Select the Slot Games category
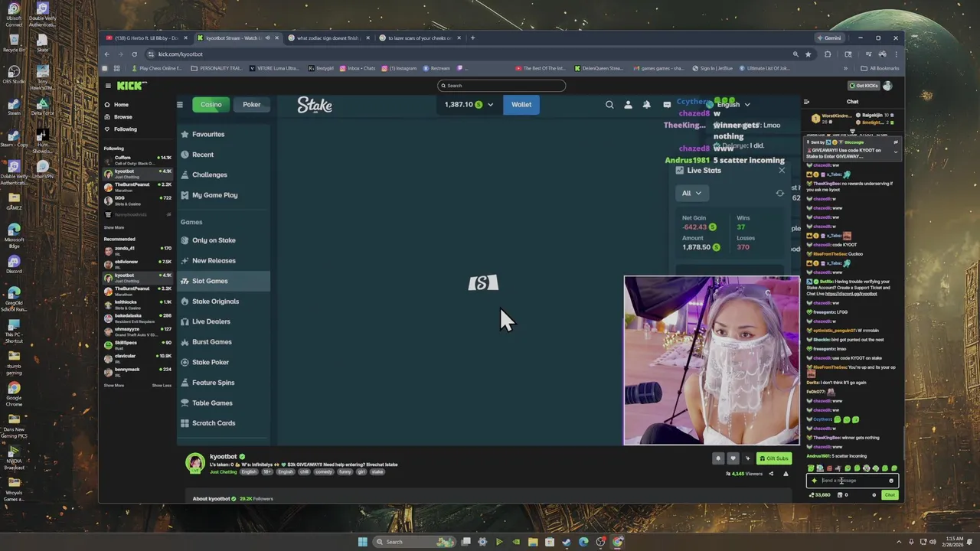 click(224, 281)
